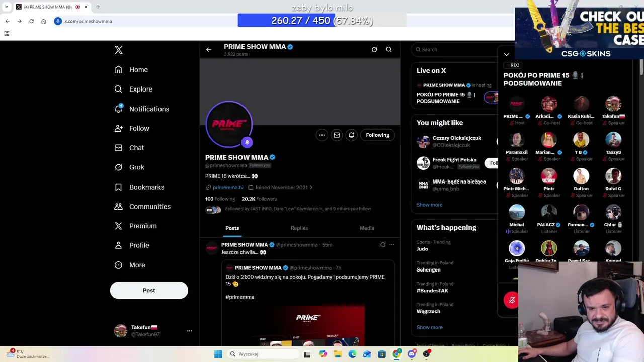
Task: Open Notifications with badge
Action: tap(141, 109)
